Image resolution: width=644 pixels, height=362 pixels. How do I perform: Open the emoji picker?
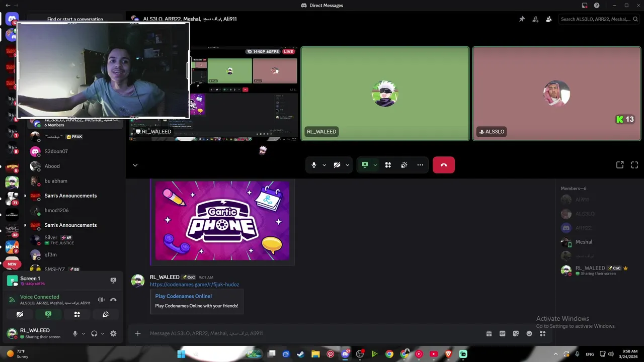coord(529,333)
